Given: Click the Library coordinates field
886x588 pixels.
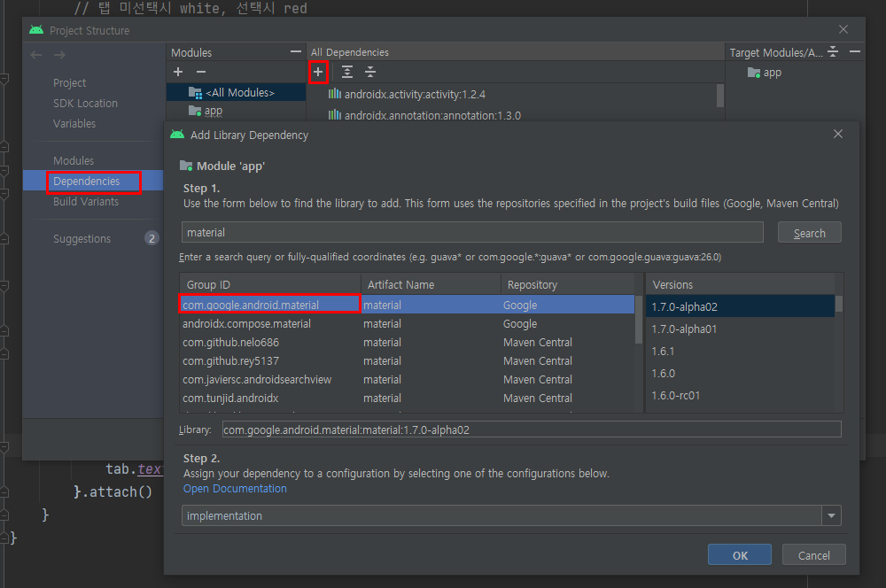Looking at the screenshot, I should (531, 429).
